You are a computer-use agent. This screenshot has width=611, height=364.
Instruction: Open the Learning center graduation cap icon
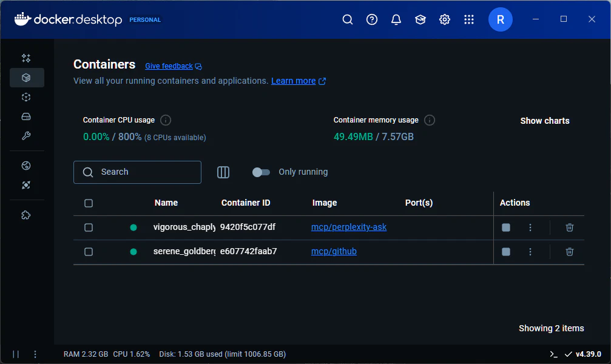coord(420,19)
